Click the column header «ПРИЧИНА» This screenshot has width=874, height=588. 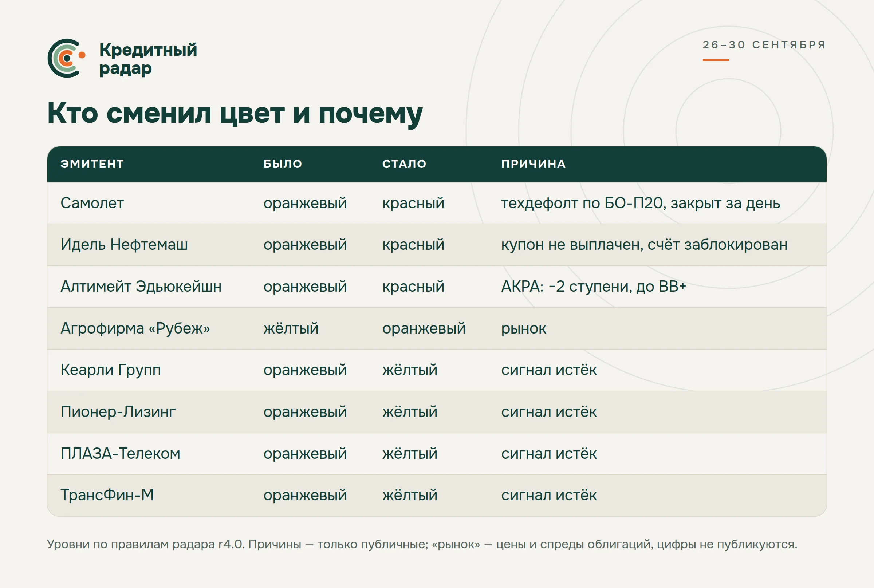coord(534,164)
